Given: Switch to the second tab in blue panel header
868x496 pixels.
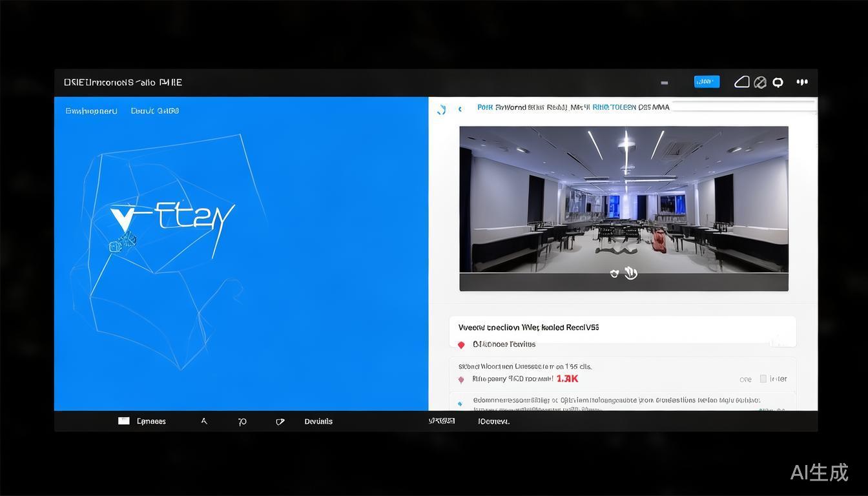Looking at the screenshot, I should (x=154, y=111).
